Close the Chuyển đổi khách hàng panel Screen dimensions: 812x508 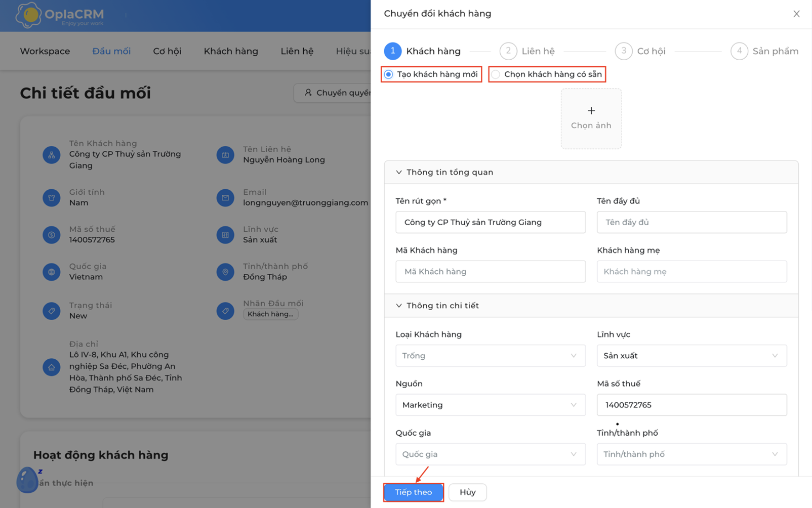[x=796, y=14]
